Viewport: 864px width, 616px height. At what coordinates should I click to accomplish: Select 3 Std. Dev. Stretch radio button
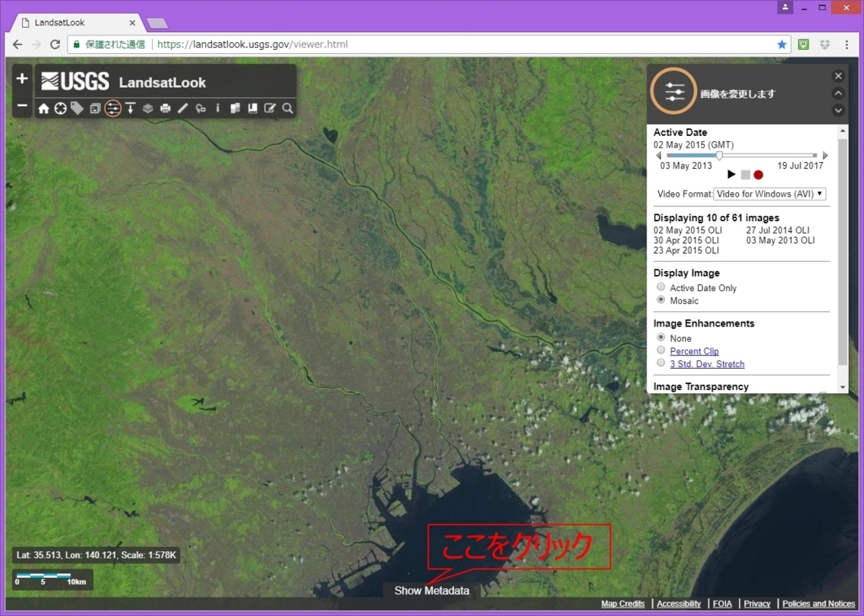[x=661, y=363]
